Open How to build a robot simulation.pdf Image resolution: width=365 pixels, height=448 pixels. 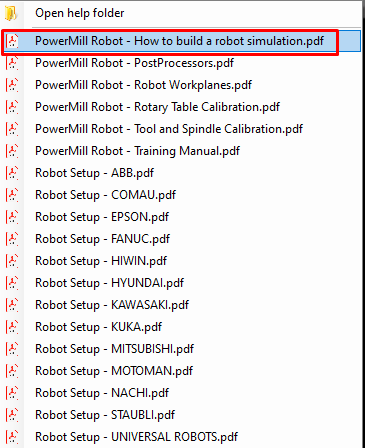[182, 41]
